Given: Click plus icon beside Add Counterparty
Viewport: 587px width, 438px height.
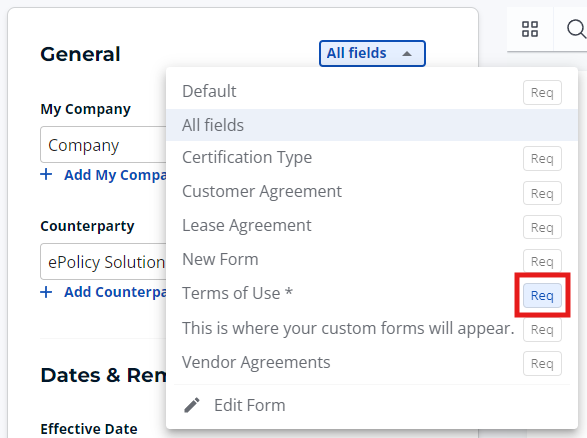Looking at the screenshot, I should click(x=46, y=292).
